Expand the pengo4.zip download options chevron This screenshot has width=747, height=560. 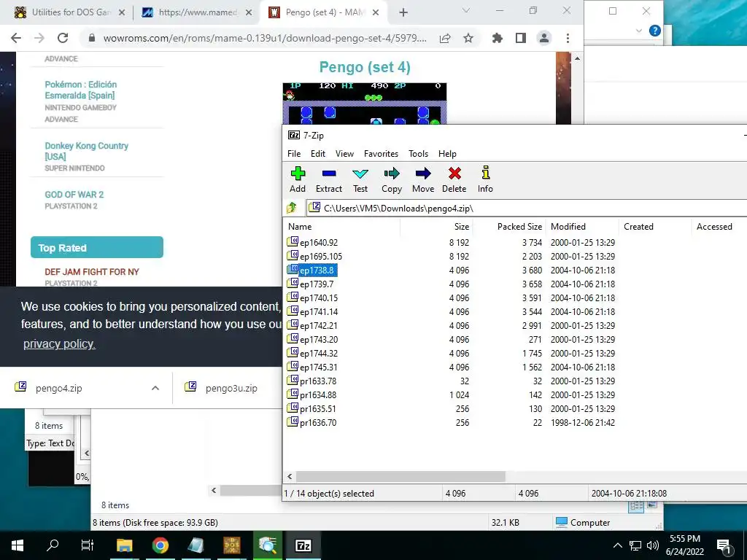(155, 388)
